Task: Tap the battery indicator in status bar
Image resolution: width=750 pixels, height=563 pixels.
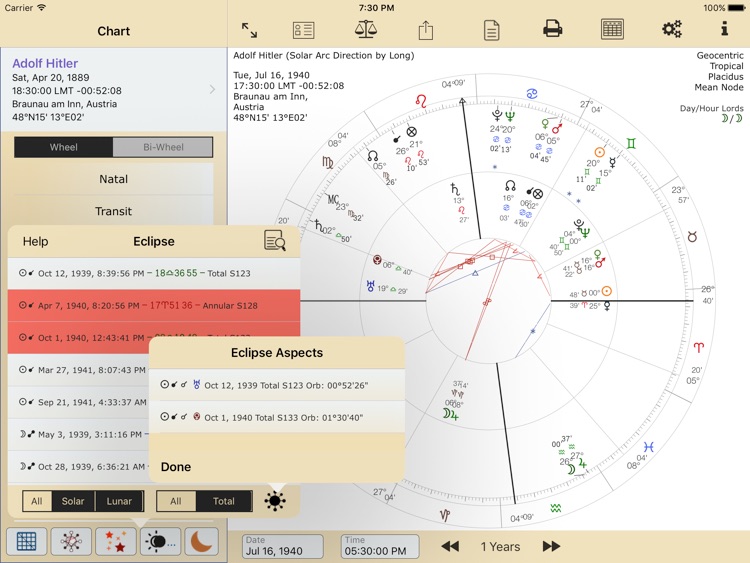Action: pos(737,8)
